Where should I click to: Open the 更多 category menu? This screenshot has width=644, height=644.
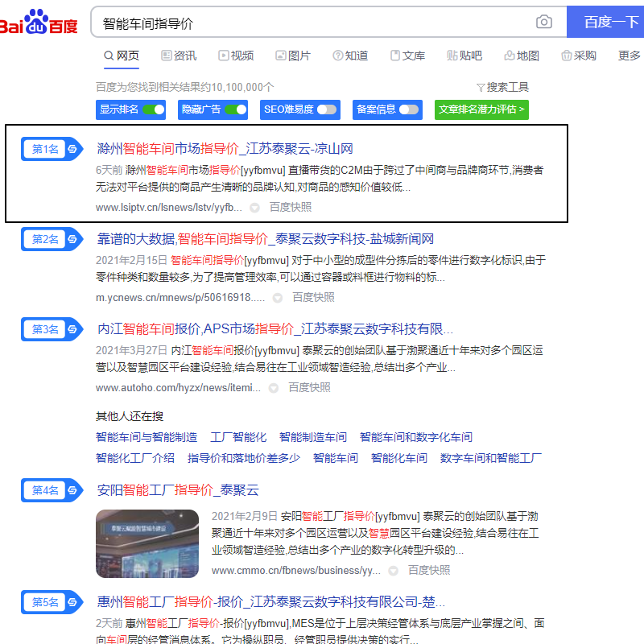(630, 56)
